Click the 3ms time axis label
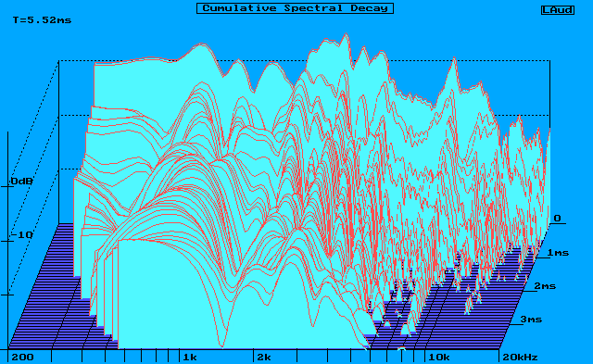This screenshot has height=364, width=593. point(531,320)
